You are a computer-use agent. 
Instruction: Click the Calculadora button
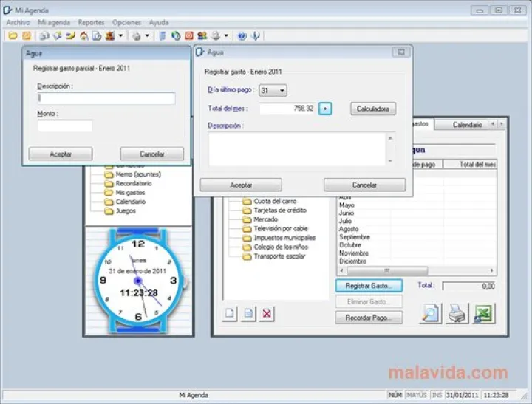(x=373, y=109)
